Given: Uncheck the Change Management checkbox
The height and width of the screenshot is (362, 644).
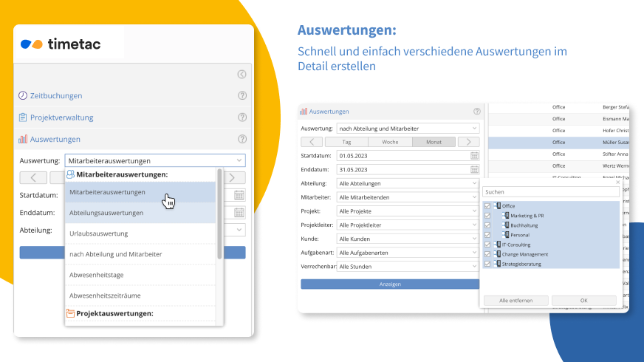Looking at the screenshot, I should (487, 254).
